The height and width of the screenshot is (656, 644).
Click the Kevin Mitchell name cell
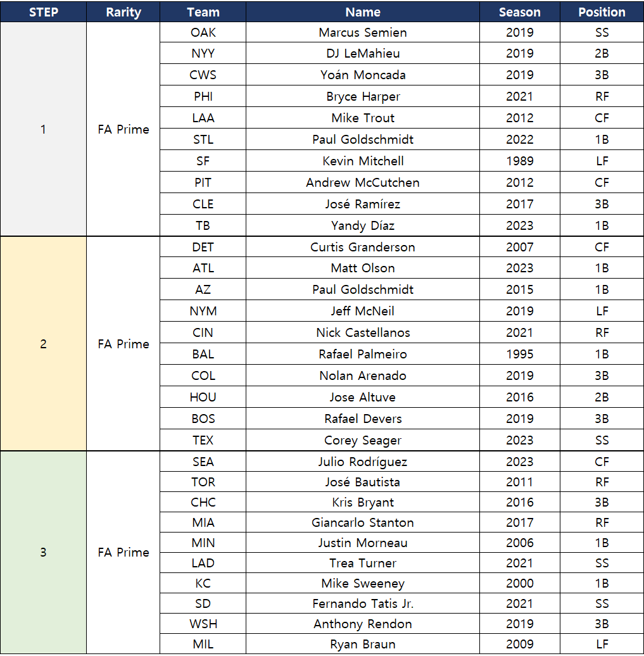[x=363, y=161]
